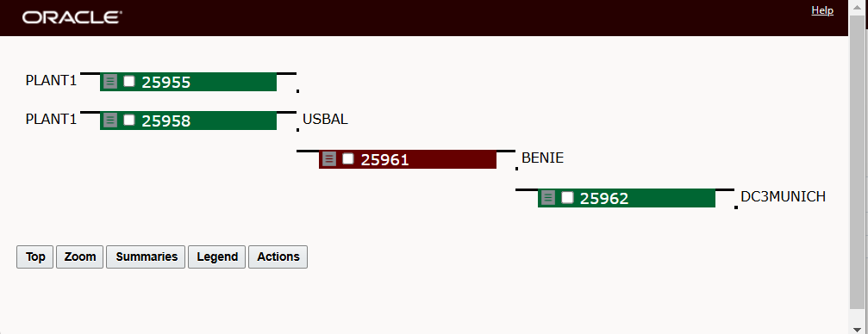Viewport: 868px width, 334px height.
Task: Click the scrollbar down arrow
Action: [x=857, y=330]
